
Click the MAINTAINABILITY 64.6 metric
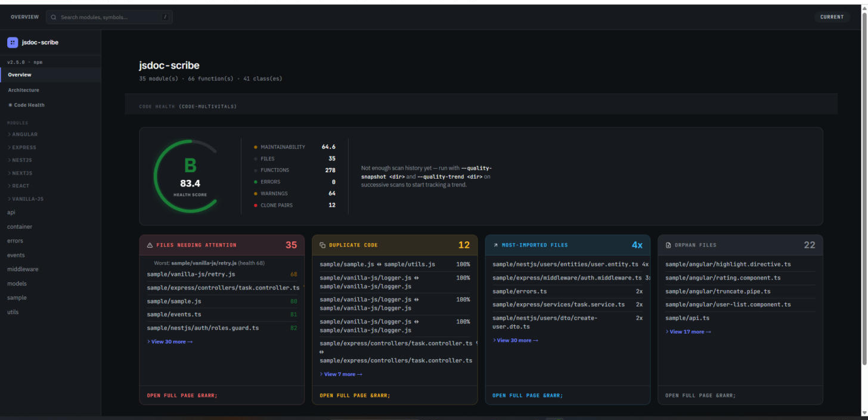point(294,147)
